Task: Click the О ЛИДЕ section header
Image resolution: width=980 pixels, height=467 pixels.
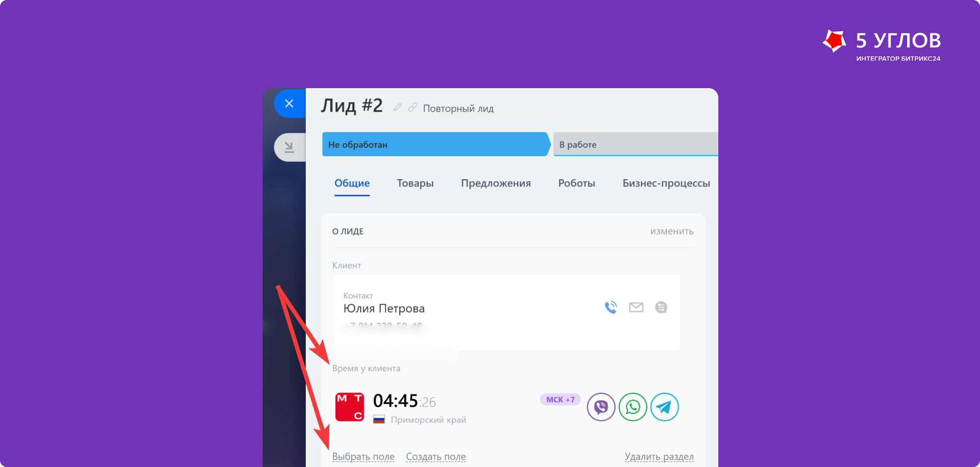Action: point(348,232)
